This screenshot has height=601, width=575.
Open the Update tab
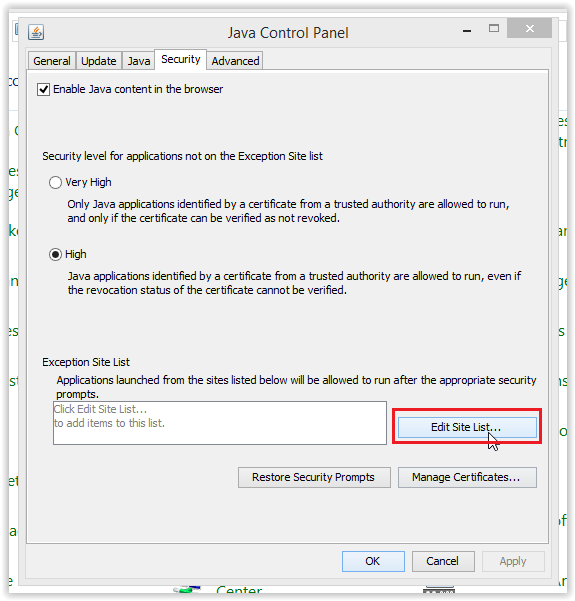99,61
